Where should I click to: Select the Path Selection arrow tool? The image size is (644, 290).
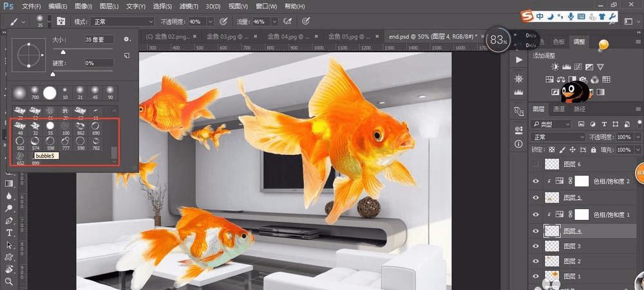(9, 245)
